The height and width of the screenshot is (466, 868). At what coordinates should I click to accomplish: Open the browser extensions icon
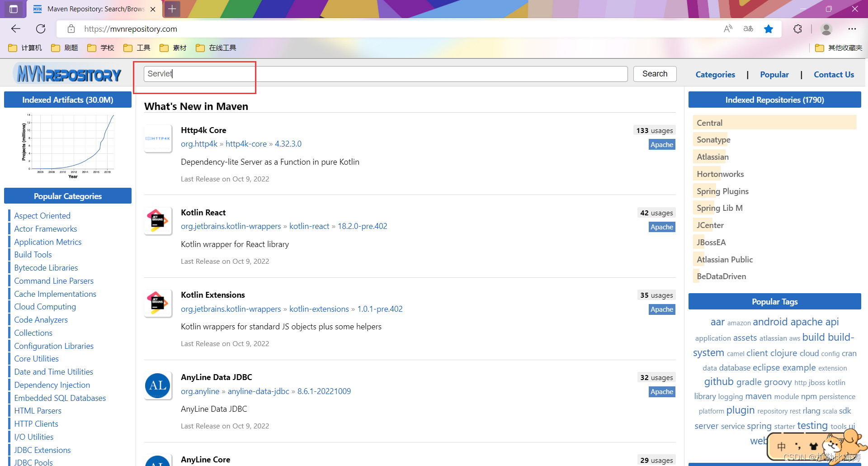(797, 29)
